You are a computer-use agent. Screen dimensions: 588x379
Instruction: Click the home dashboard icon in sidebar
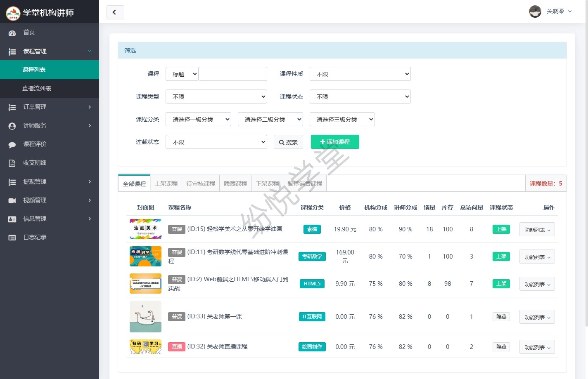12,33
